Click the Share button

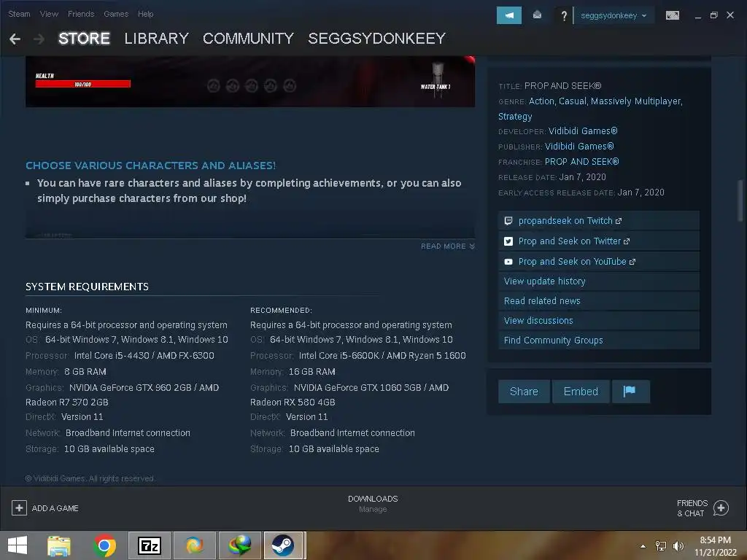point(524,392)
